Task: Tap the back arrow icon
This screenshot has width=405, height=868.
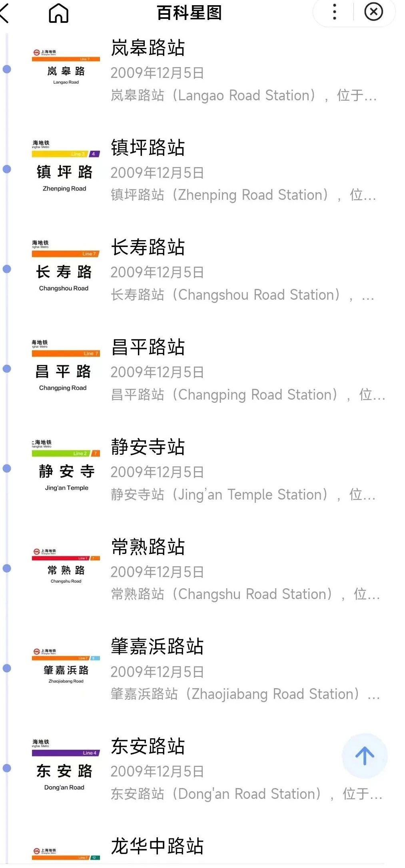Action: 5,13
